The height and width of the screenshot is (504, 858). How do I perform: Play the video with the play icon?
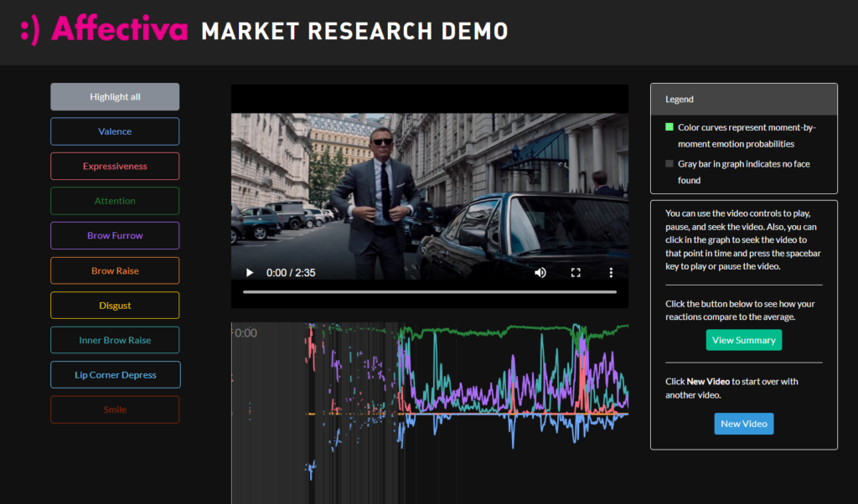pyautogui.click(x=249, y=273)
